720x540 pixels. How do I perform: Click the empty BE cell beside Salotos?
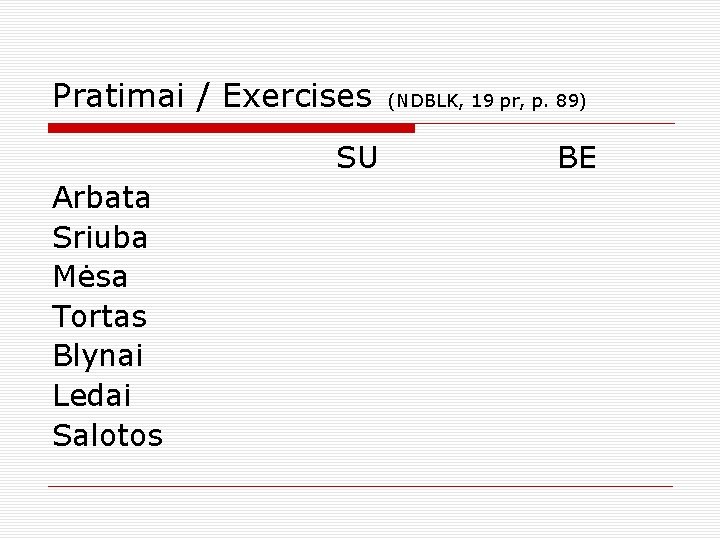point(577,435)
